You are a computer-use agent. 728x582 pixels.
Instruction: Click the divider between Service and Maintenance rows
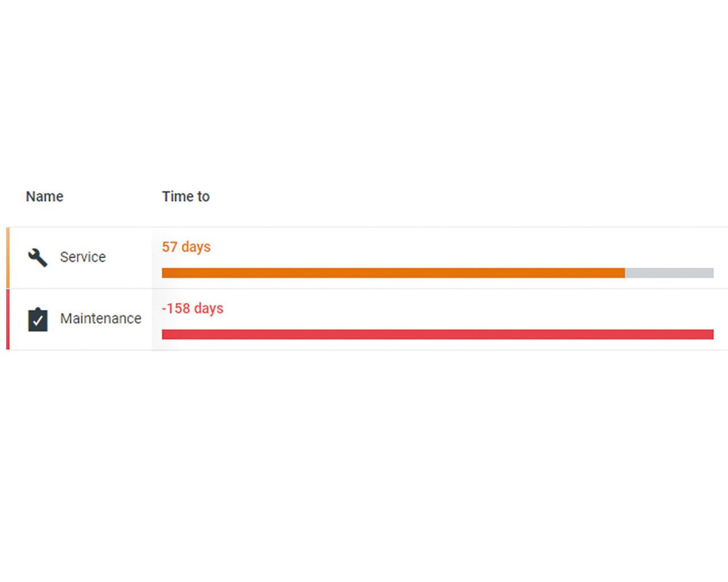[x=364, y=288]
